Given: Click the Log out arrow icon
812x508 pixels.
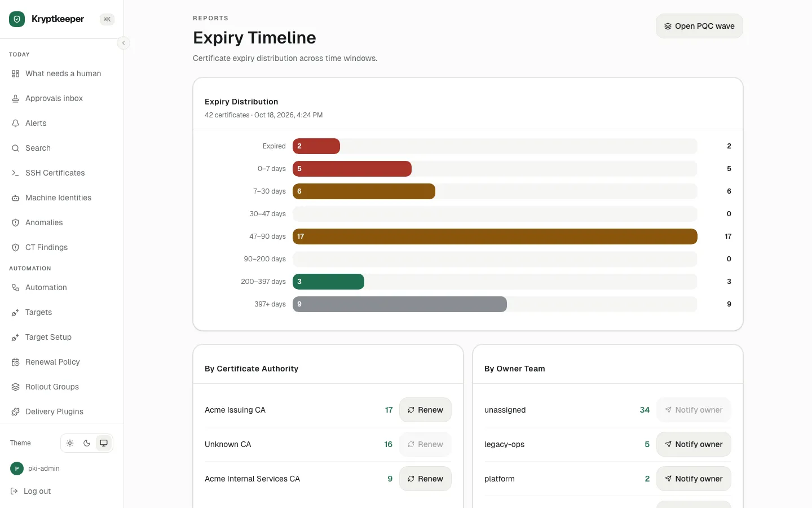Looking at the screenshot, I should [14, 491].
